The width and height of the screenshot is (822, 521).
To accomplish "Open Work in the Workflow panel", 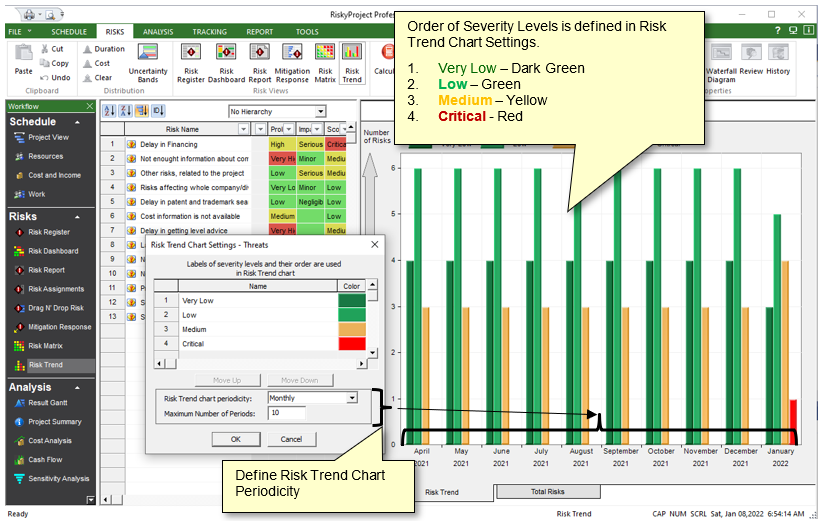I will pyautogui.click(x=30, y=194).
